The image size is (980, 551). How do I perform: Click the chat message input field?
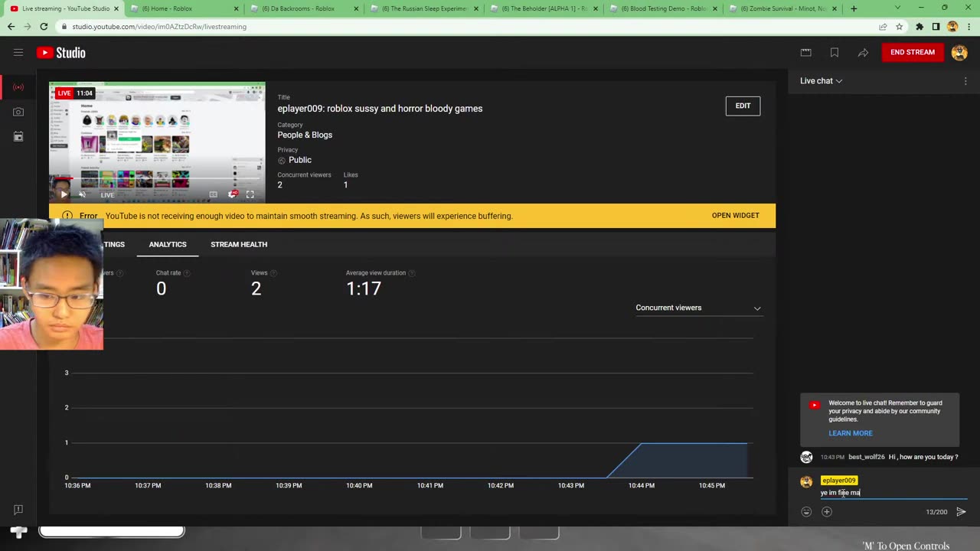pyautogui.click(x=893, y=493)
